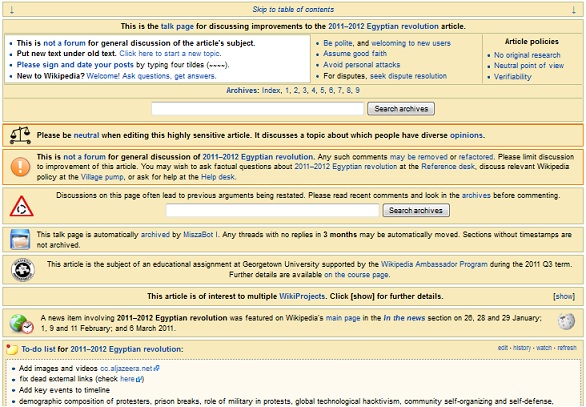This screenshot has height=407, width=586.
Task: Click the red triangle recycling warning icon
Action: pos(21,206)
